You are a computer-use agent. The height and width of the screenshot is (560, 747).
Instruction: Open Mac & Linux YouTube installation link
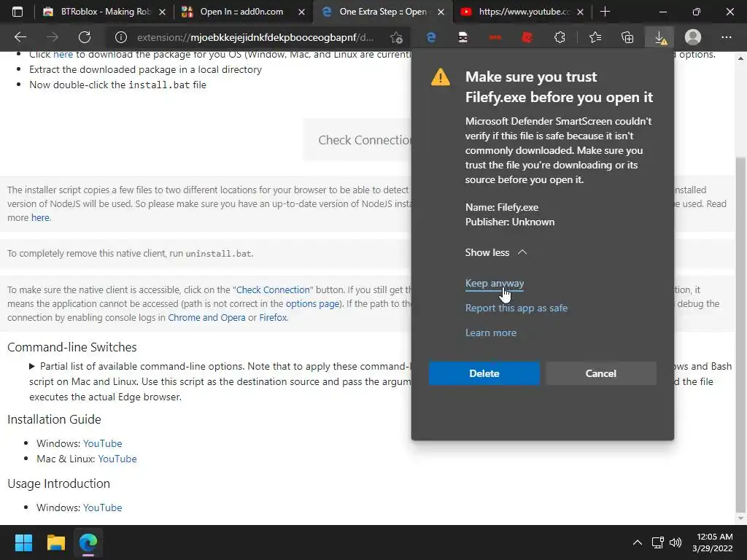(117, 459)
